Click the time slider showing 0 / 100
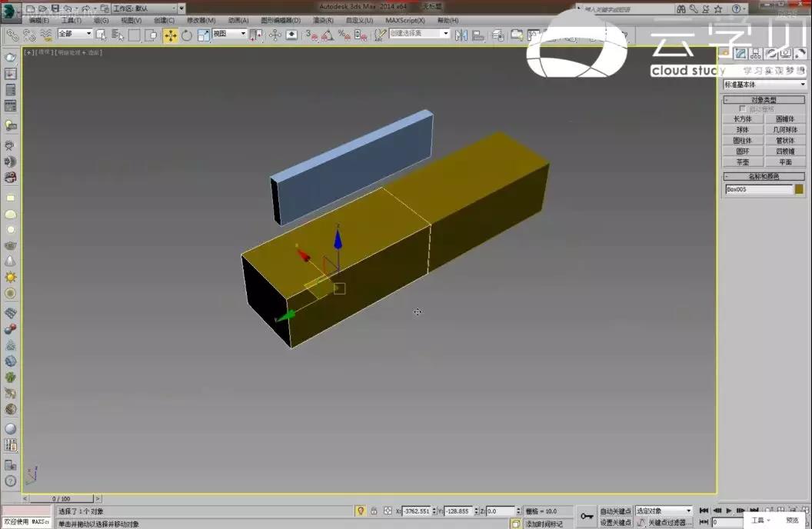This screenshot has width=812, height=529. [61, 498]
